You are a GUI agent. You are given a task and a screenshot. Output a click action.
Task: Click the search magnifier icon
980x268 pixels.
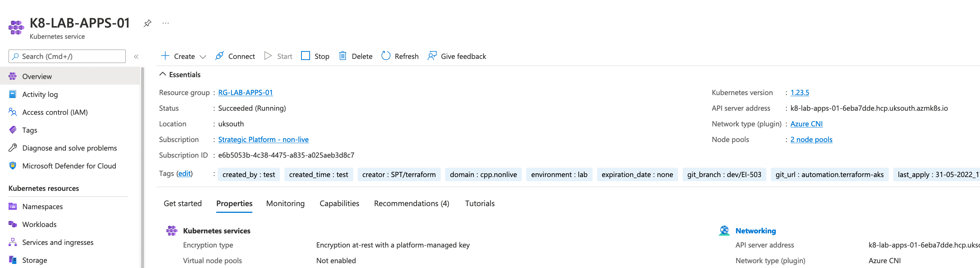16,56
